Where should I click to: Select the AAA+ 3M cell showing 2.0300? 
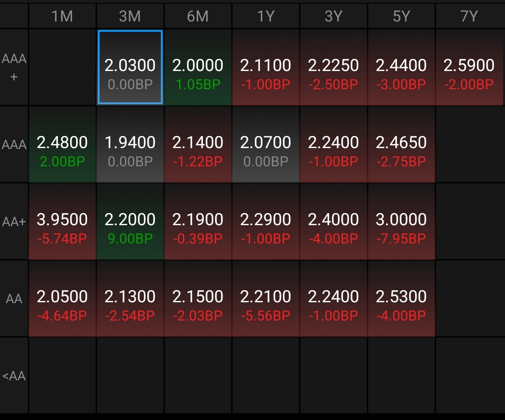pyautogui.click(x=130, y=68)
